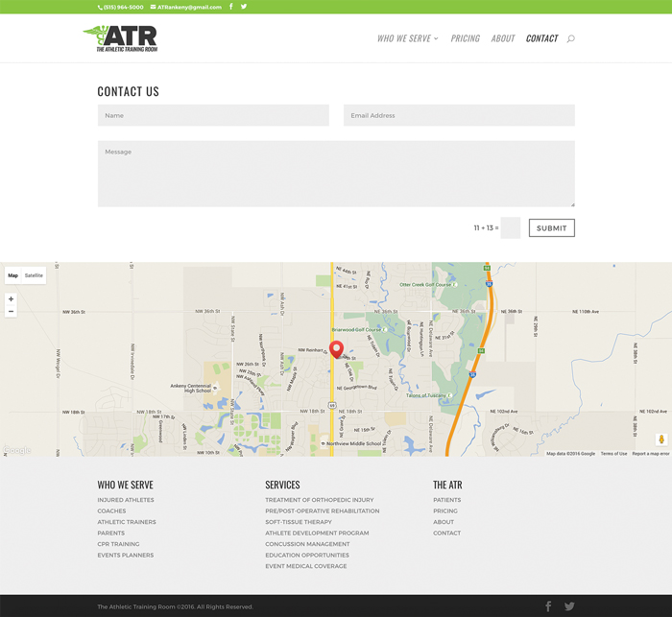Switch map to Satellite view
The image size is (672, 617).
click(34, 275)
